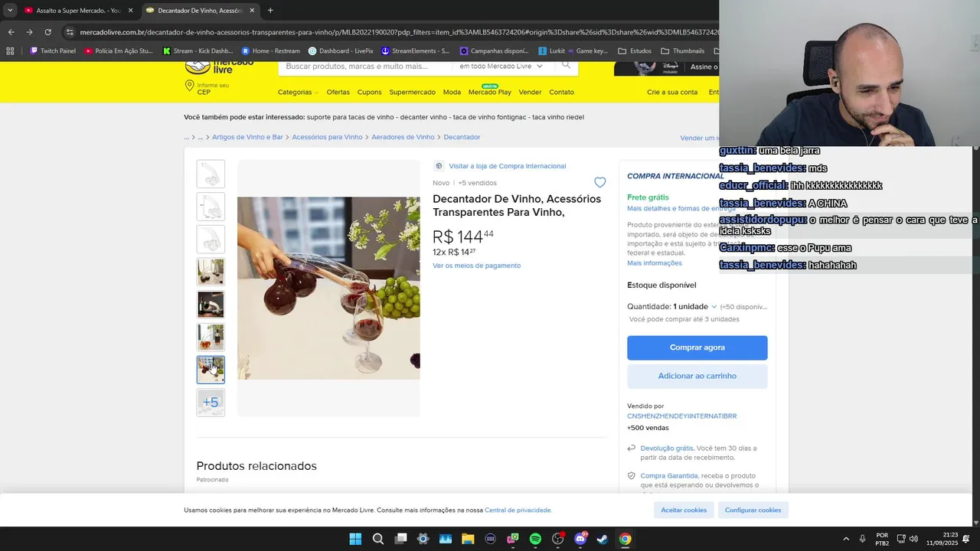The height and width of the screenshot is (551, 980).
Task: Click the location pin Informe seu CEP
Action: (x=207, y=88)
